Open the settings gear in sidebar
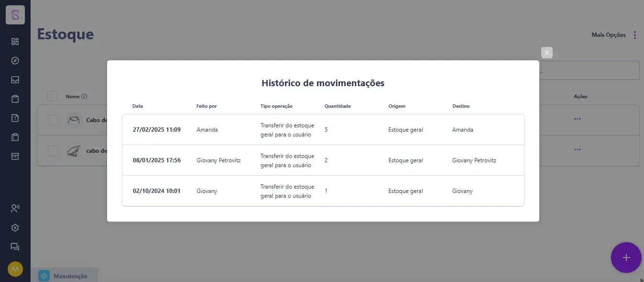Screen dimensions: 644x282 (15, 227)
